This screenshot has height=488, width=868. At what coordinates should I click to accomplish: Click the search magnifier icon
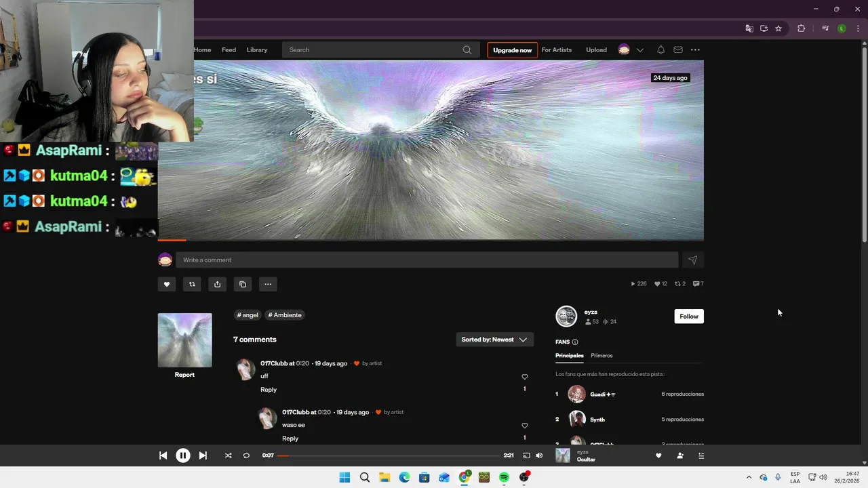coord(467,49)
